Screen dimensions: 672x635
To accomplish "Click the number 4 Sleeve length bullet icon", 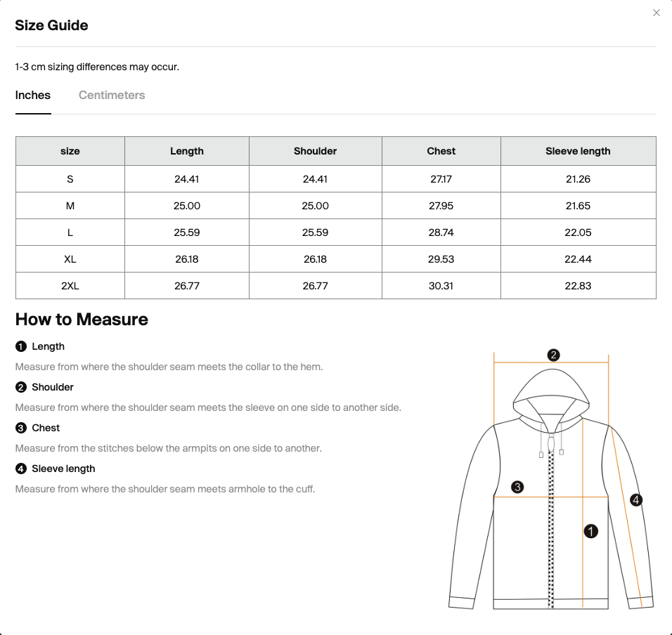I will [x=21, y=469].
